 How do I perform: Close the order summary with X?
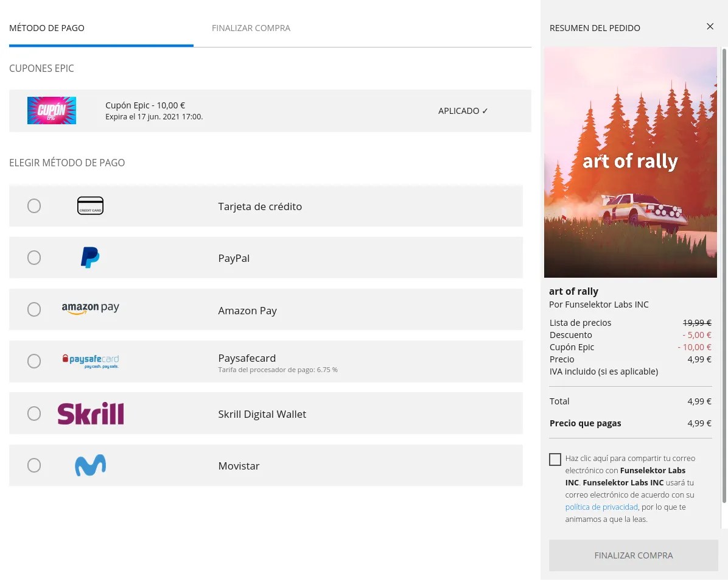coord(710,26)
